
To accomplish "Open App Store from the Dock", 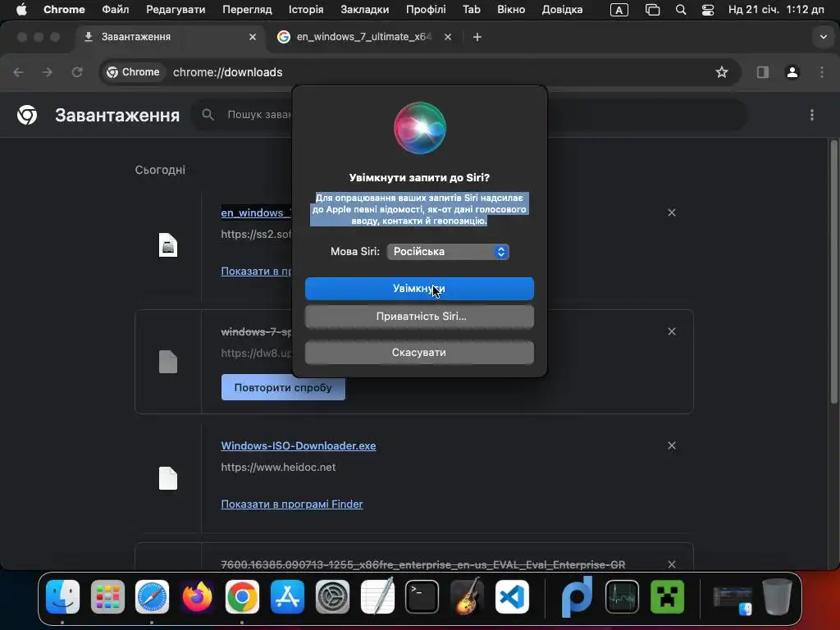I will (x=287, y=596).
